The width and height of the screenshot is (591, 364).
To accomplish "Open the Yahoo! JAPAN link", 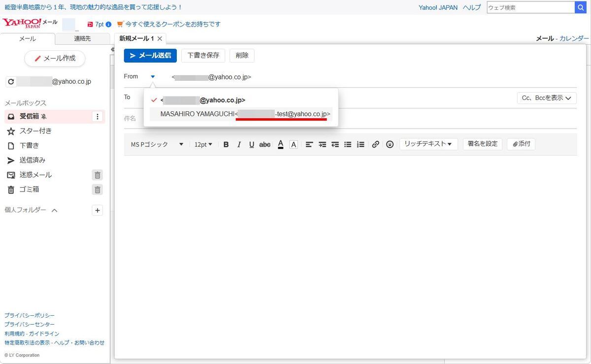I will [438, 7].
